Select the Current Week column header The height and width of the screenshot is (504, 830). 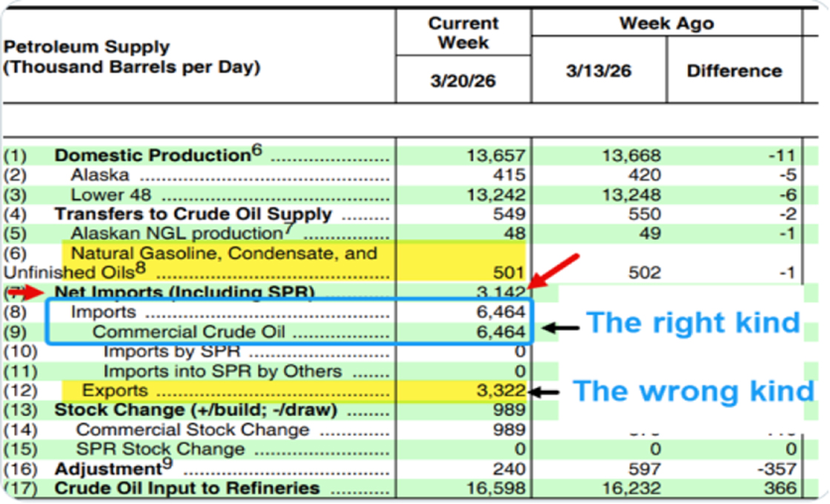tap(462, 33)
